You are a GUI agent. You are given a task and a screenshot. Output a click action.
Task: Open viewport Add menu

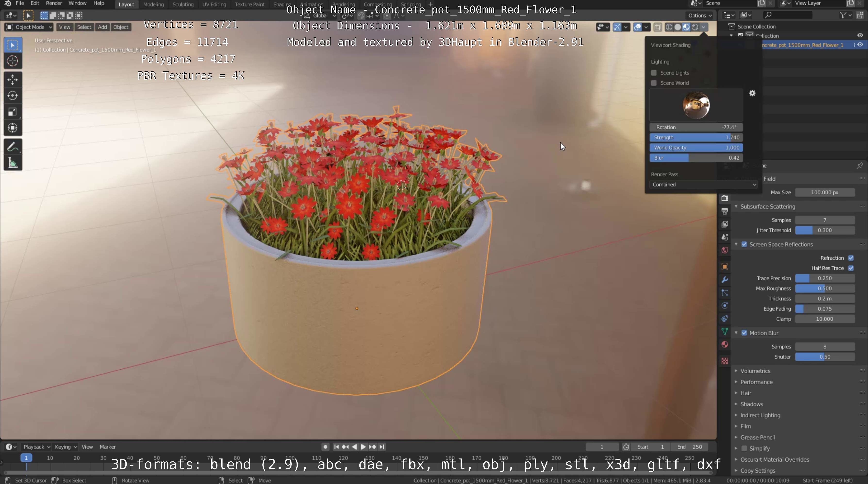(x=102, y=27)
